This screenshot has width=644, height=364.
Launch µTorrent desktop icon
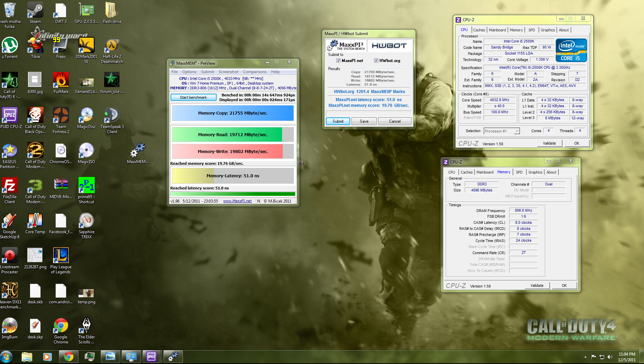[x=10, y=48]
